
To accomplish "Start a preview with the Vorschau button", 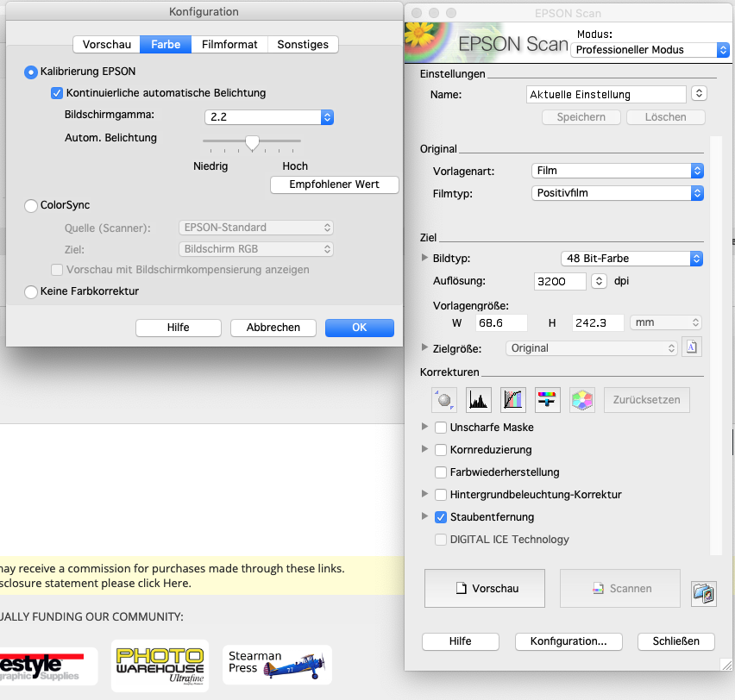I will point(485,589).
